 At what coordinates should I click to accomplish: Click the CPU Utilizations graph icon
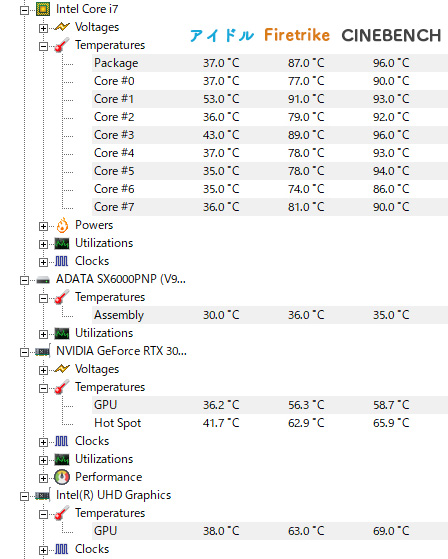point(62,243)
